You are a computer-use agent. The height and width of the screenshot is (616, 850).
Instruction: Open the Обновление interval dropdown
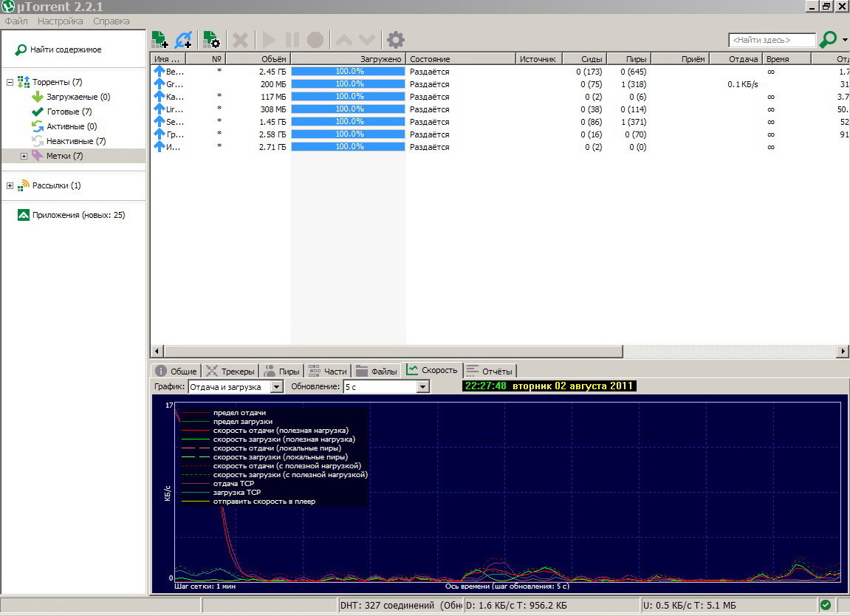pyautogui.click(x=423, y=386)
